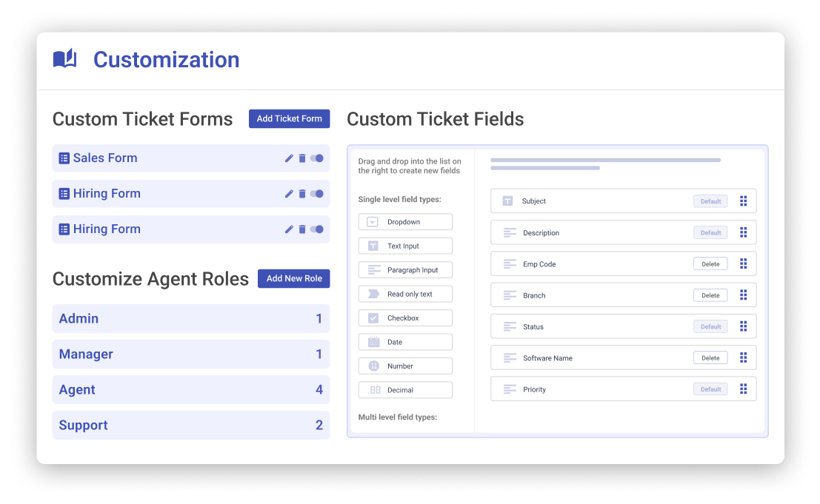820x504 pixels.
Task: Click the drag handle on Branch field
Action: pyautogui.click(x=743, y=295)
